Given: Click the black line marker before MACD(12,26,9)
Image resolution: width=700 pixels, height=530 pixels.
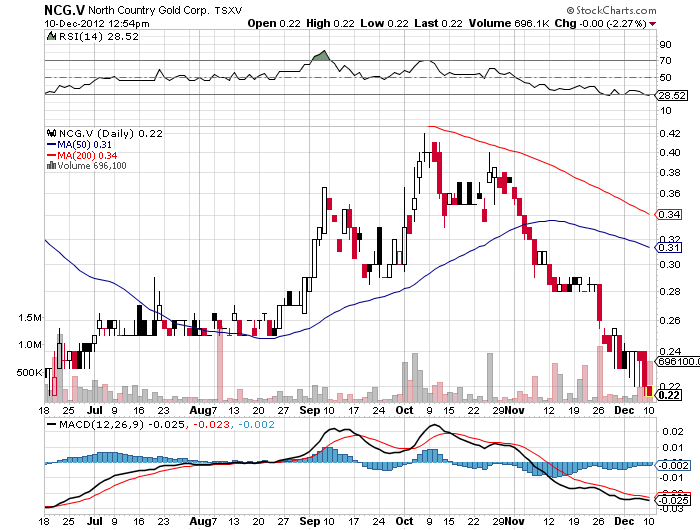Looking at the screenshot, I should pos(51,424).
